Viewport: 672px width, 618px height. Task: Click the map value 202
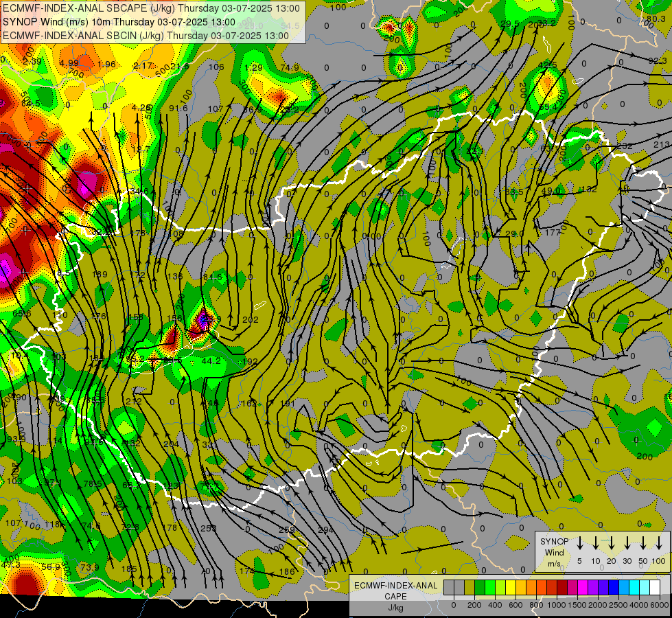point(251,319)
